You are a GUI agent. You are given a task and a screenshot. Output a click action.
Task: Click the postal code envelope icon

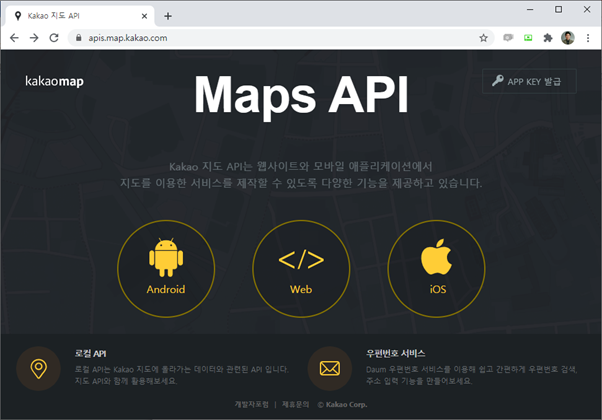(330, 369)
